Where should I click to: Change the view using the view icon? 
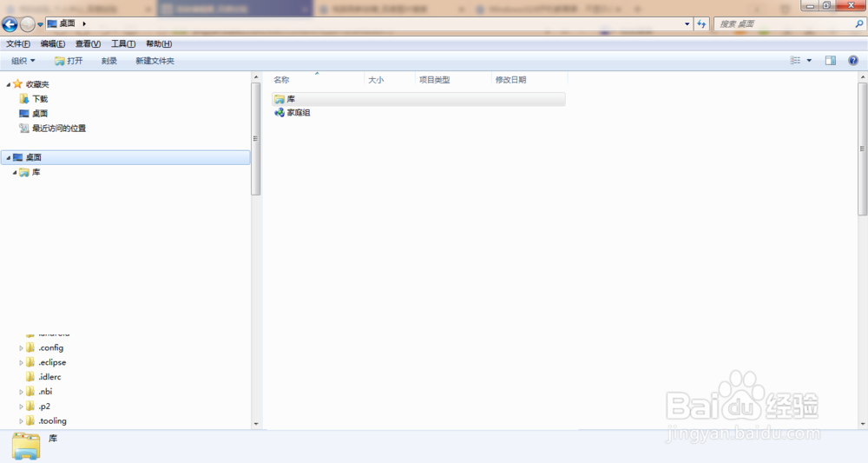pyautogui.click(x=795, y=60)
